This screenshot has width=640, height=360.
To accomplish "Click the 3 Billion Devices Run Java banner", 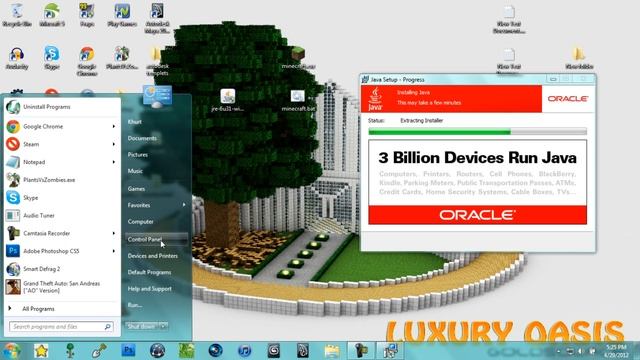I will 478,182.
